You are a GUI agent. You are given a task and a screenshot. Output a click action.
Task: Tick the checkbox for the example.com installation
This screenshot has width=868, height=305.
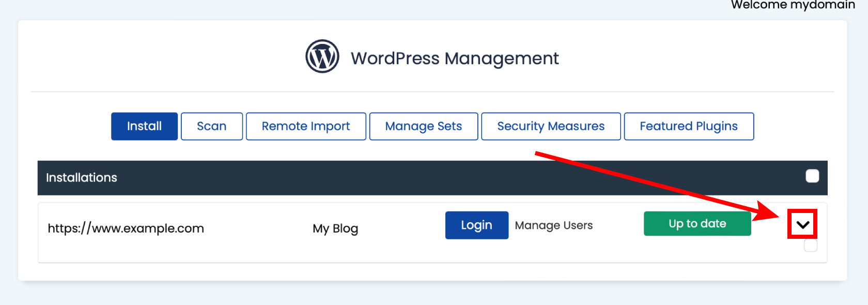[811, 245]
